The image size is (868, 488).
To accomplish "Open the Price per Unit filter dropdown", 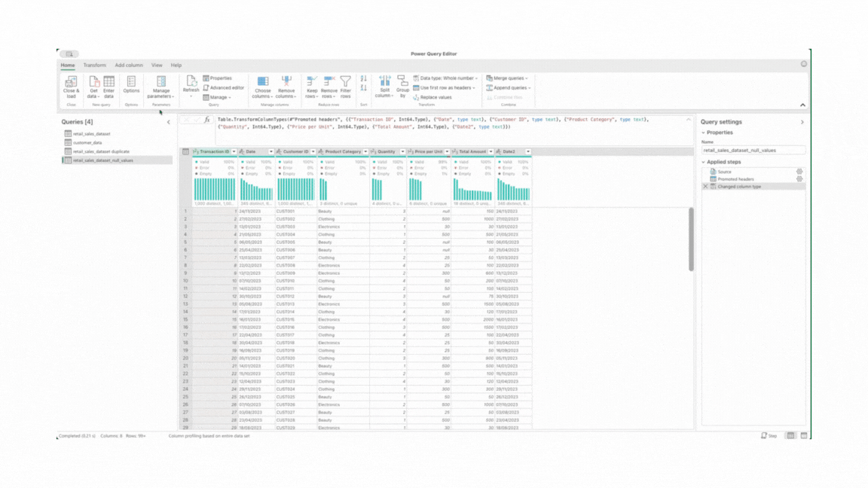I will 447,151.
